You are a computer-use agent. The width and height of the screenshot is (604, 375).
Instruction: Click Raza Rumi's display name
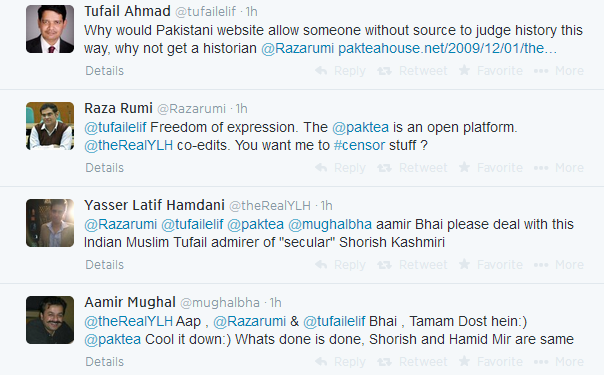[118, 108]
